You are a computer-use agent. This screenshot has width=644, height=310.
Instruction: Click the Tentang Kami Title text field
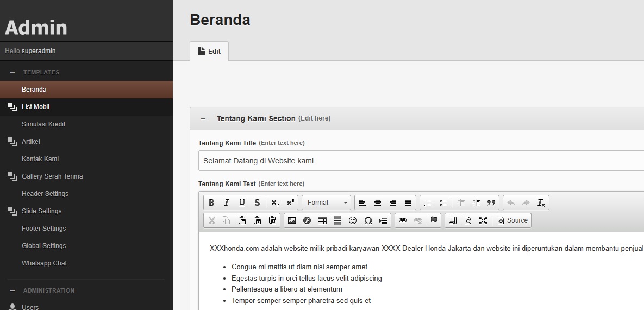pos(418,161)
